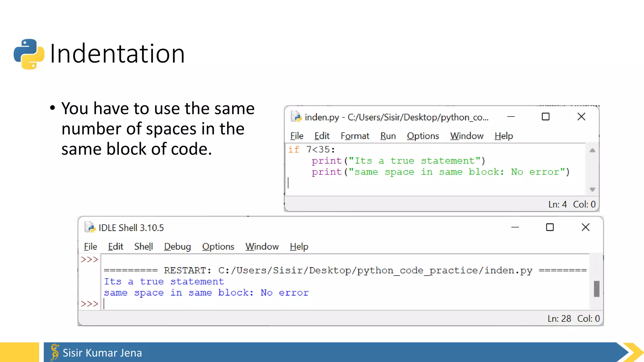Click the empty fourth line in editor
Screen dimensions: 644x362
tap(436, 183)
